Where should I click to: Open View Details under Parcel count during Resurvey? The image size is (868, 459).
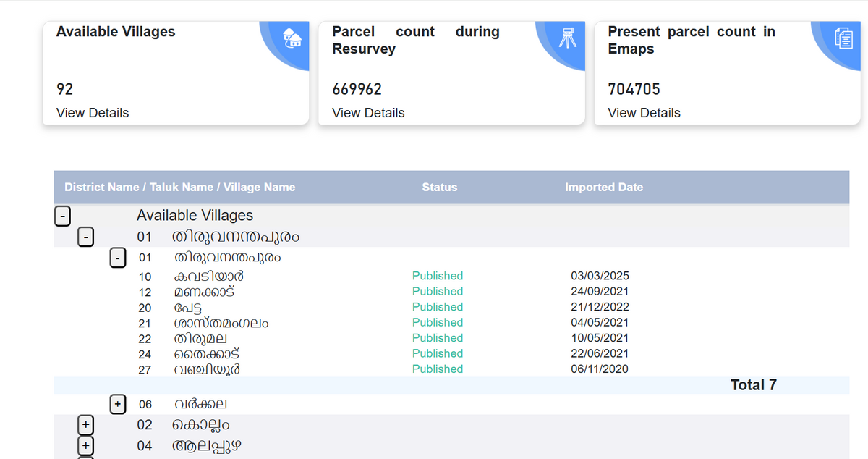click(x=367, y=113)
